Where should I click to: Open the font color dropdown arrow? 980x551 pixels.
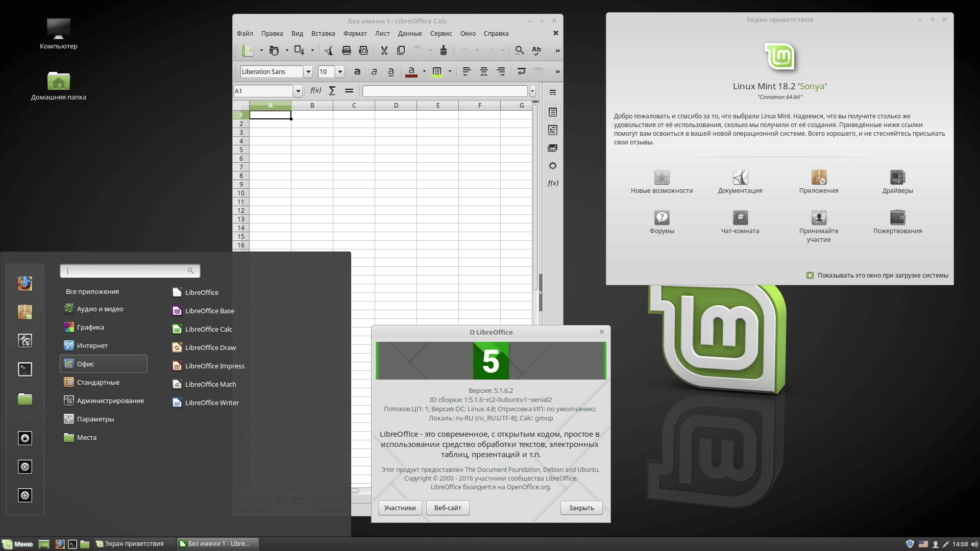click(424, 71)
